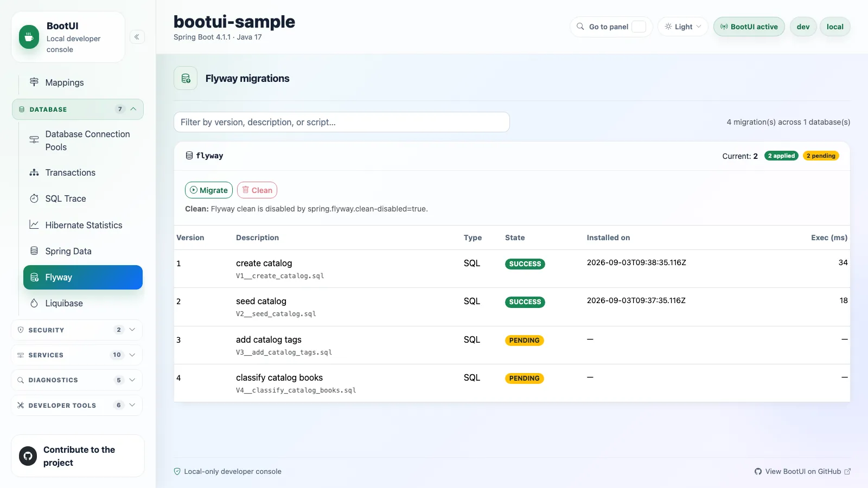The image size is (868, 488).
Task: Click the Type column header
Action: [x=473, y=237]
